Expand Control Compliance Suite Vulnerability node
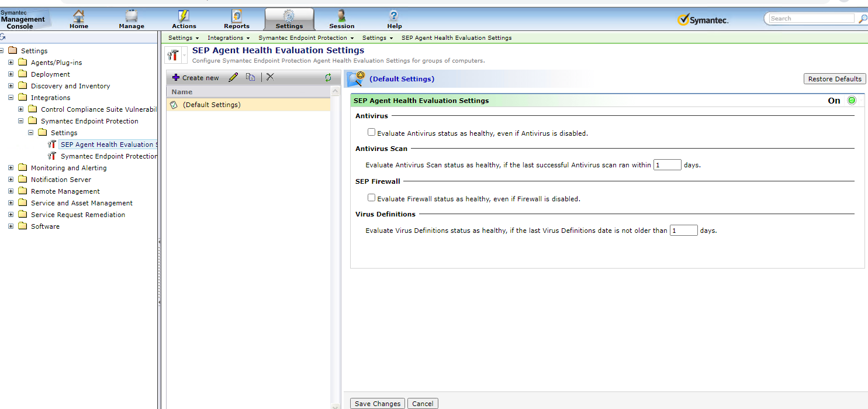 coord(20,109)
